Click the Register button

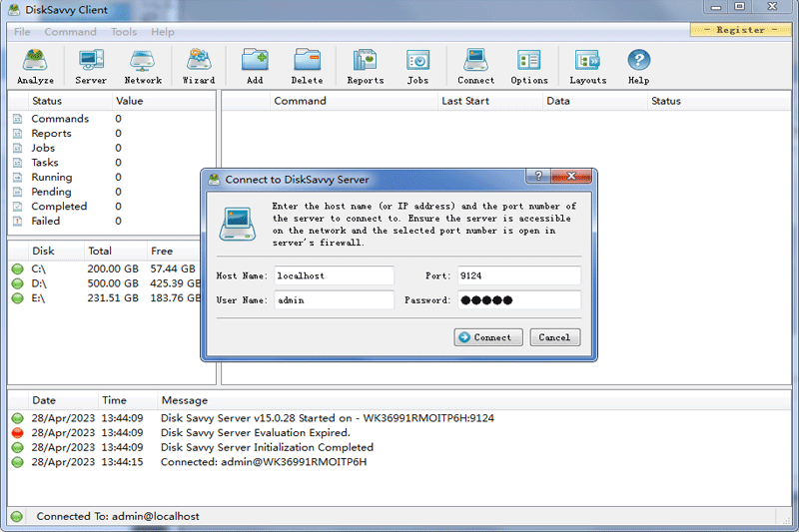[x=740, y=30]
